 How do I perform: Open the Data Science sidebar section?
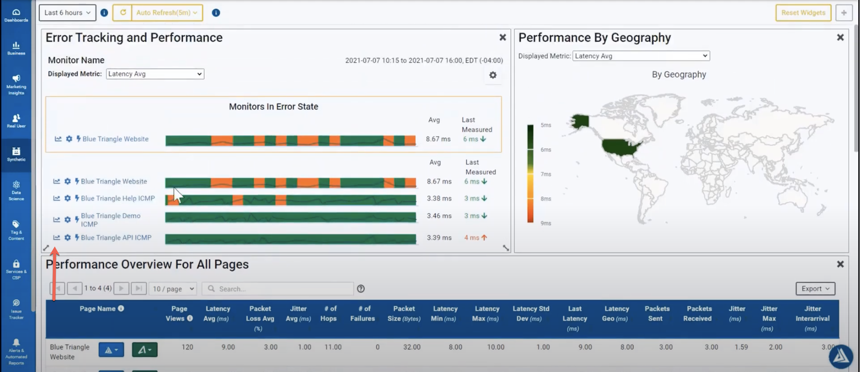coord(16,191)
